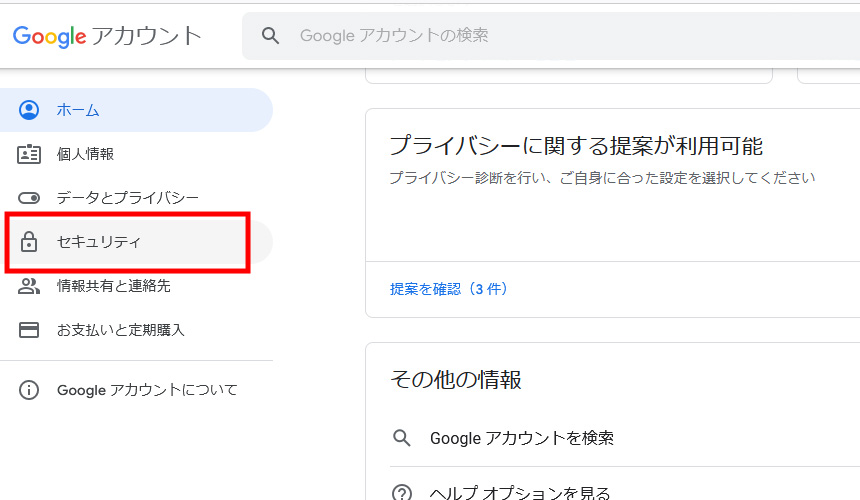
Task: Click the magnifier icon beside Google アカウントを検索
Action: 402,438
